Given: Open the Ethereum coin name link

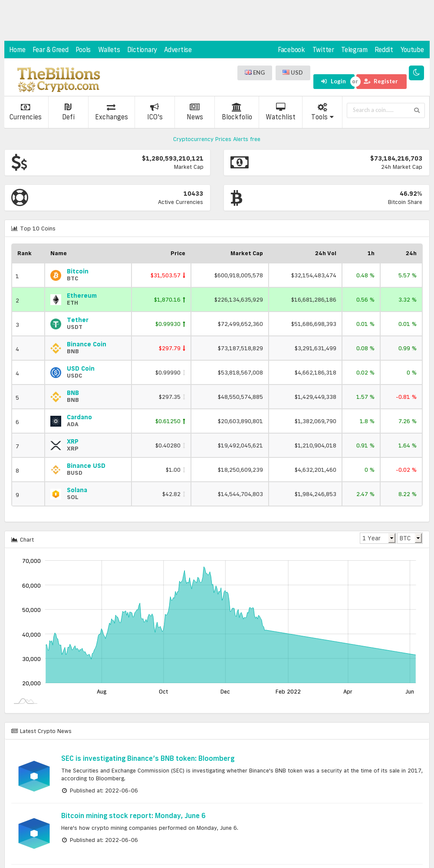Looking at the screenshot, I should tap(82, 296).
